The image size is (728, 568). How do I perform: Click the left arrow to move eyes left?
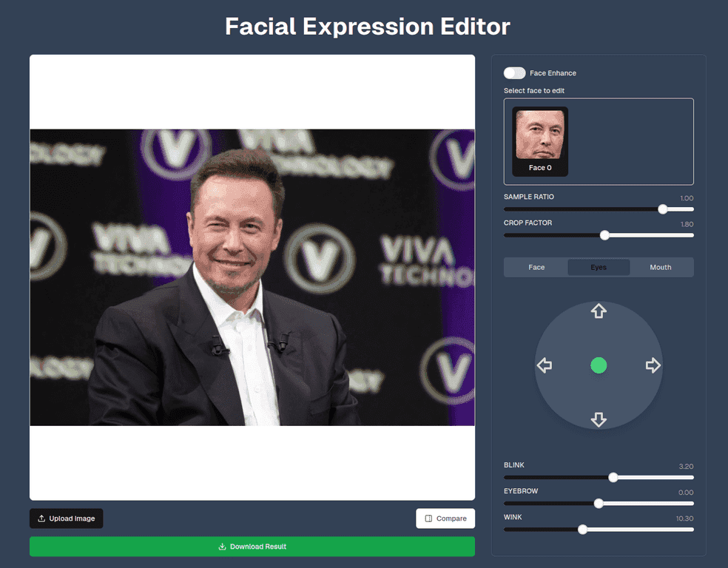coord(545,365)
